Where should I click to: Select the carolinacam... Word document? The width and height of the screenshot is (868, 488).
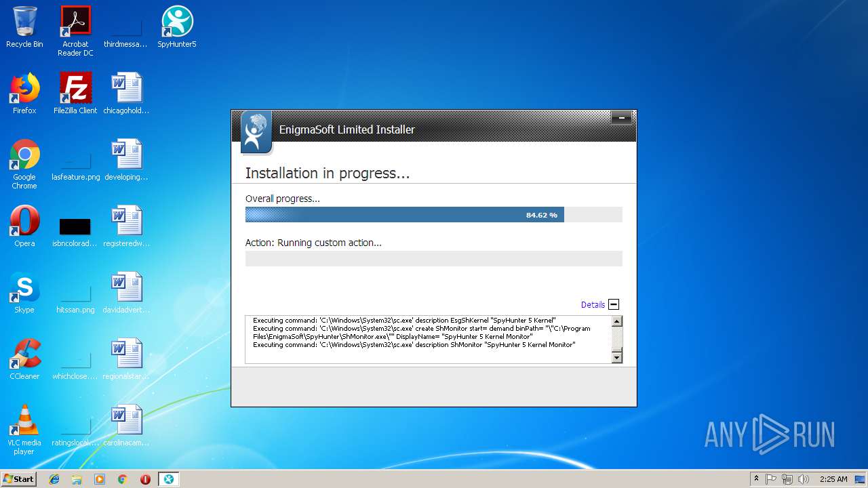pos(126,426)
